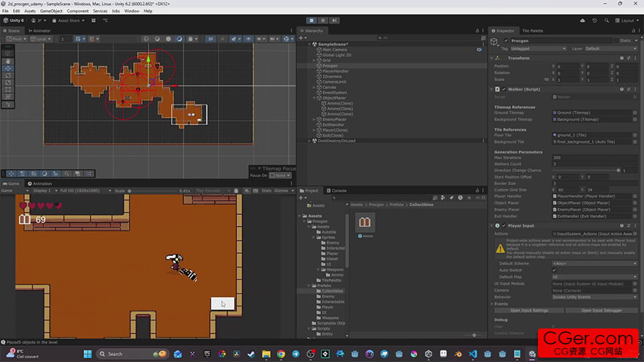This screenshot has width=644, height=362.
Task: Click the Open Input Debugger button
Action: (600, 310)
